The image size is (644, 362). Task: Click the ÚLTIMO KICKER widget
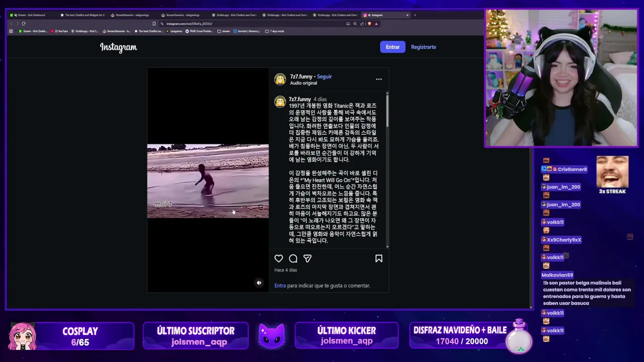click(x=347, y=336)
